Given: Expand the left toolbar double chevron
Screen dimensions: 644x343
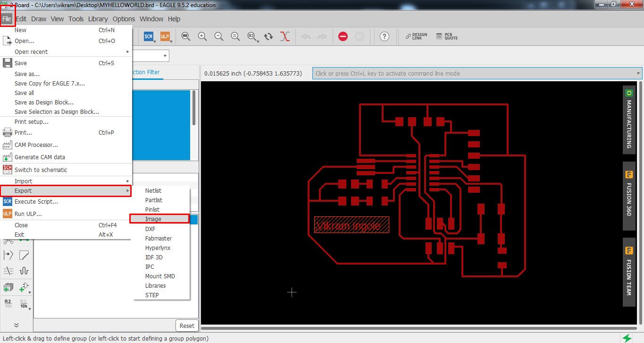Looking at the screenshot, I should [16, 325].
